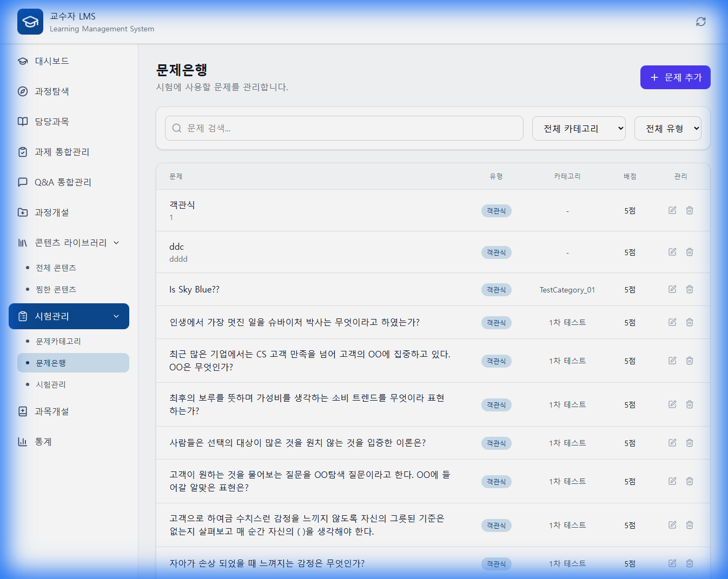Click the 담당과목 book icon in sidebar
The width and height of the screenshot is (728, 579).
tap(22, 122)
